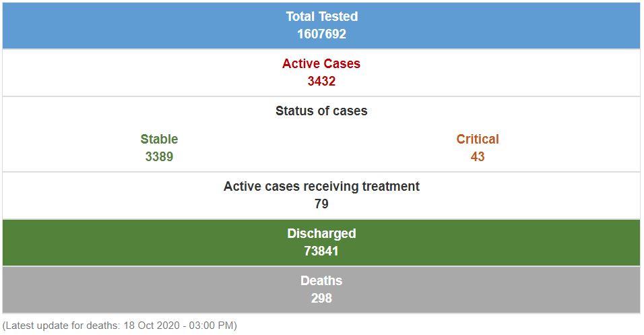Click the discharged number 73841
This screenshot has width=644, height=335.
[321, 251]
